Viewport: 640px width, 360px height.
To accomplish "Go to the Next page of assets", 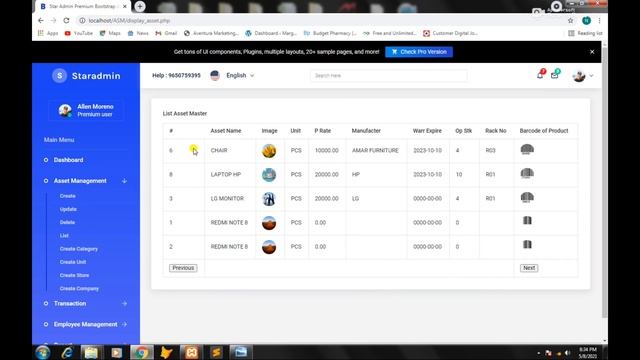I will point(529,268).
